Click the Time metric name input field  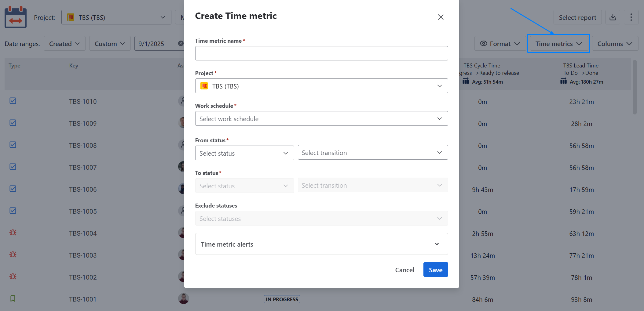[x=321, y=53]
